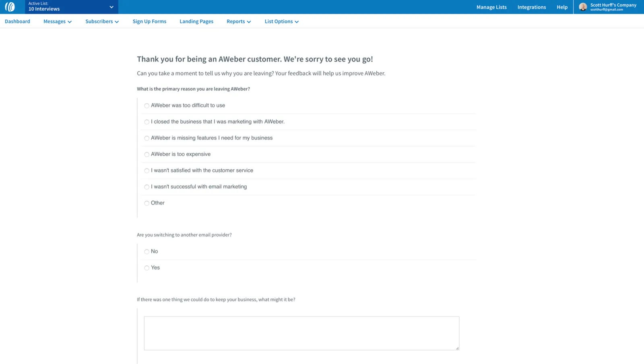Choose "AWeber is missing features" option
This screenshot has width=644, height=364.
(x=147, y=138)
